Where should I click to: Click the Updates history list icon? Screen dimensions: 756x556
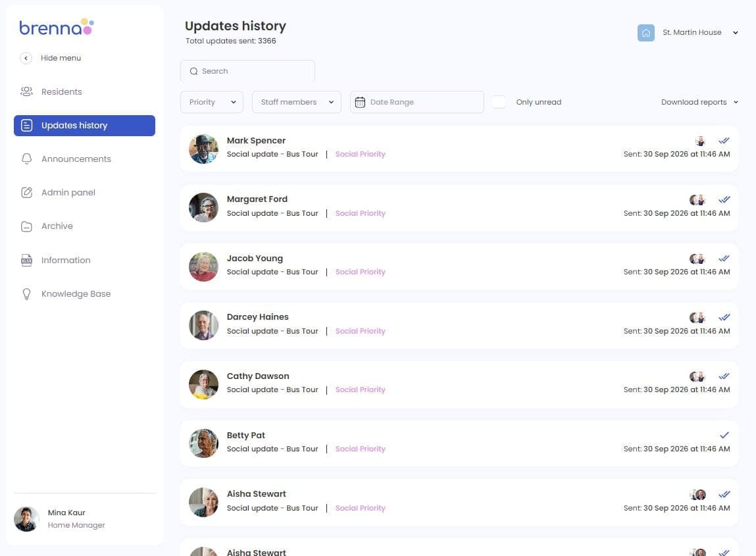point(26,126)
